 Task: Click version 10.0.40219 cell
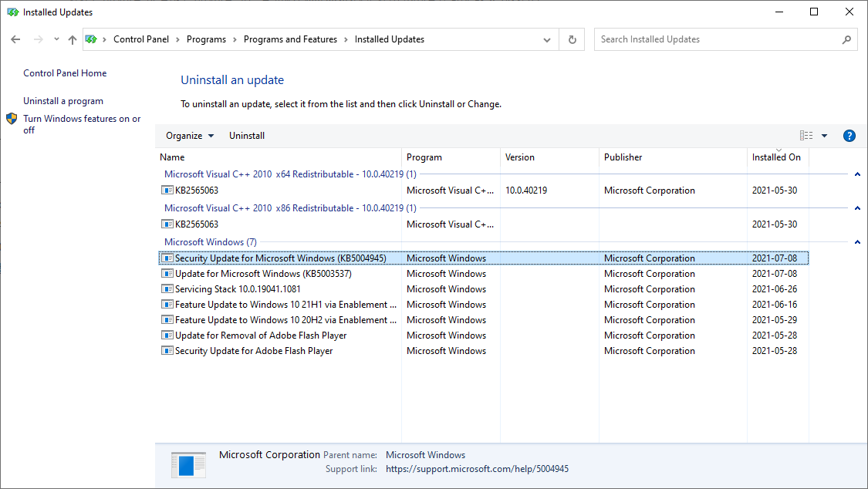[x=526, y=191]
